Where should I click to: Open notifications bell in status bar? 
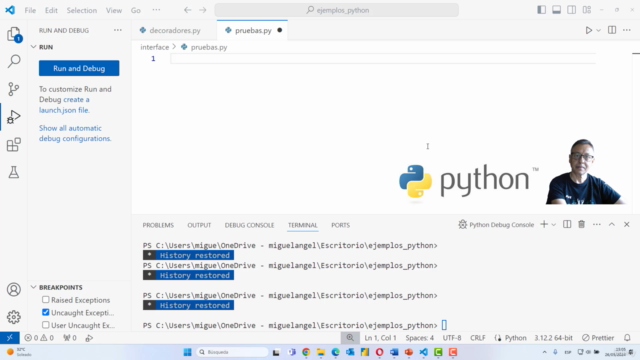click(x=627, y=338)
